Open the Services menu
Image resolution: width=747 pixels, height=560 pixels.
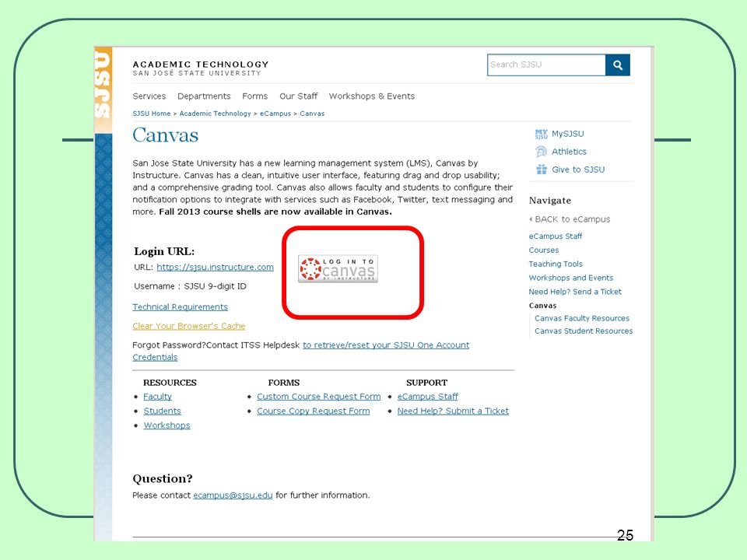click(149, 96)
